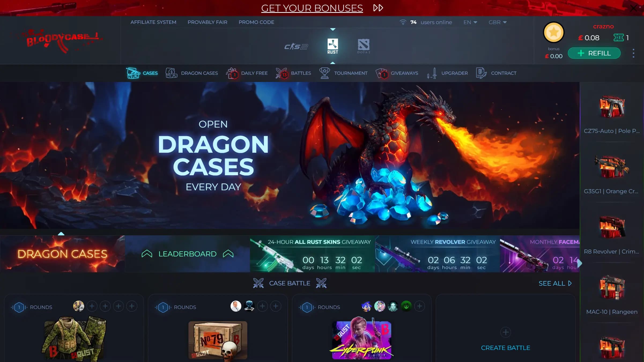
Task: Open the Tournament tab
Action: pyautogui.click(x=343, y=73)
